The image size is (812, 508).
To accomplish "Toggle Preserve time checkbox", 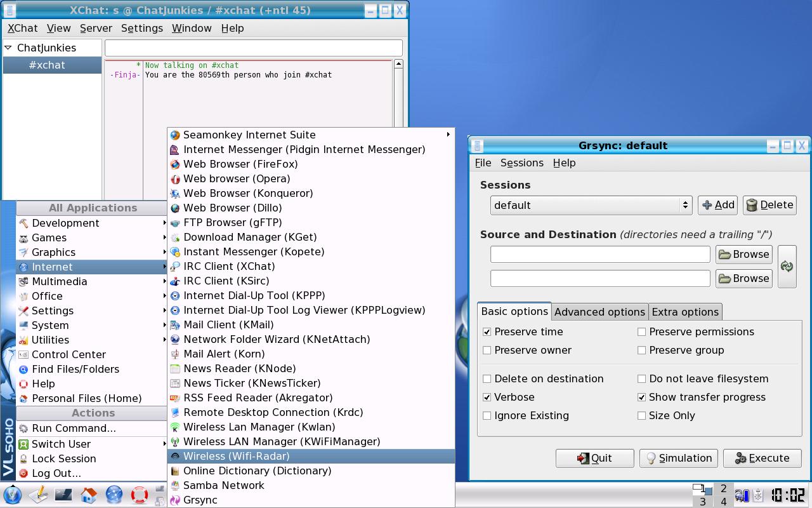I will pyautogui.click(x=487, y=331).
